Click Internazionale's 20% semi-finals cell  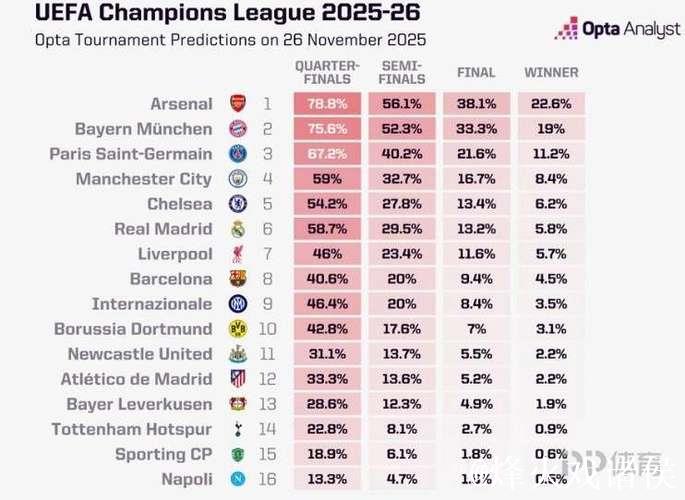401,304
